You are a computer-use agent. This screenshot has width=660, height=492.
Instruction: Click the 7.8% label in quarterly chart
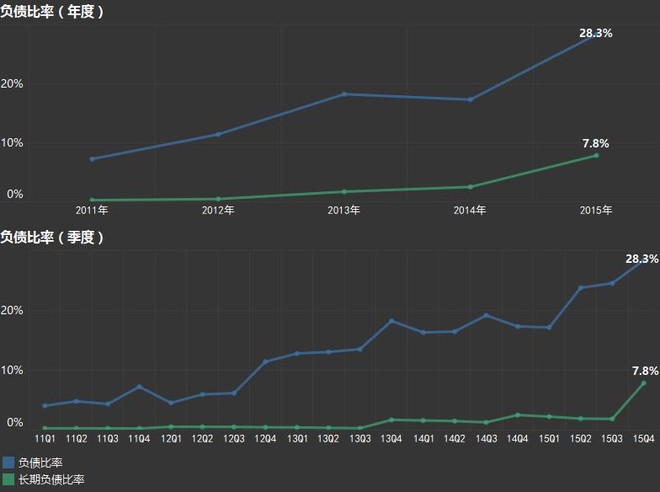pyautogui.click(x=645, y=371)
